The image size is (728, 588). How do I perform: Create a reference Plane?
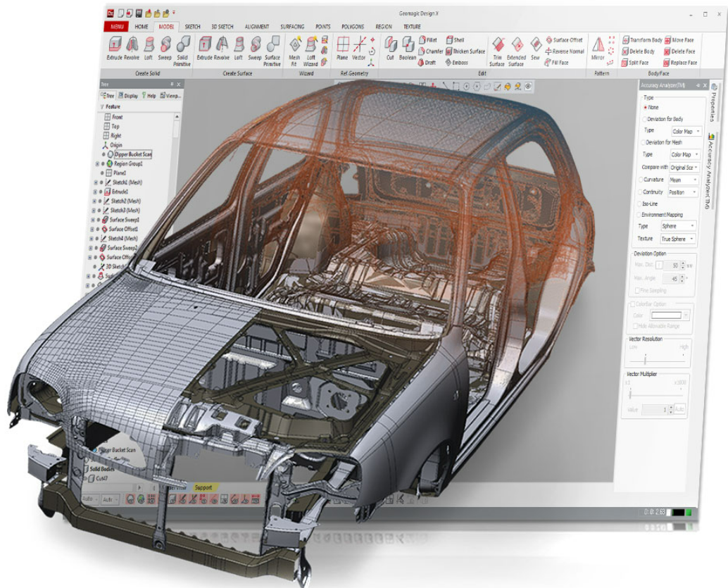click(x=342, y=49)
